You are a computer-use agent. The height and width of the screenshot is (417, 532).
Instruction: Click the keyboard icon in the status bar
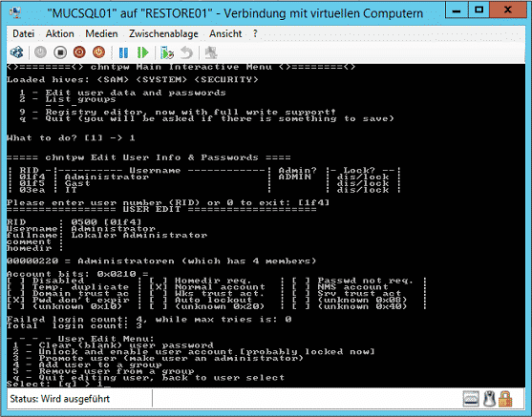pyautogui.click(x=471, y=399)
